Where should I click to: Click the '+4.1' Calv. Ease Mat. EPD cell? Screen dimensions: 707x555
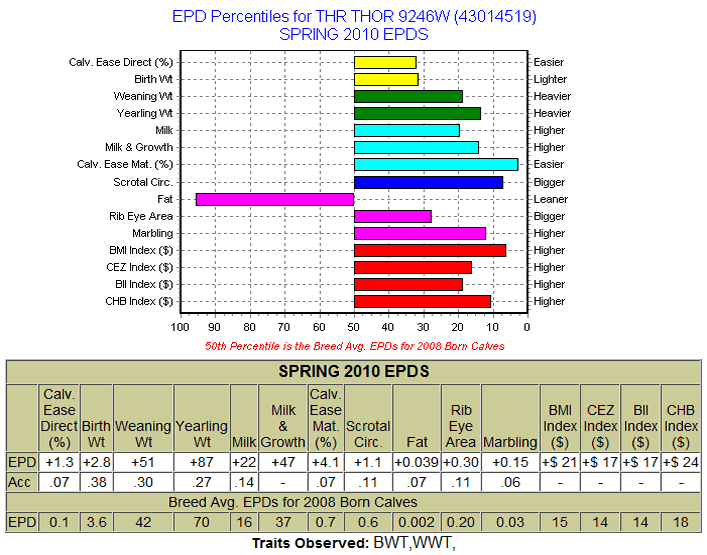click(326, 462)
